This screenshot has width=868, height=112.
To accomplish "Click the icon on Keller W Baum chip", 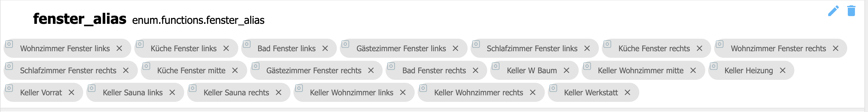I will click(496, 66).
